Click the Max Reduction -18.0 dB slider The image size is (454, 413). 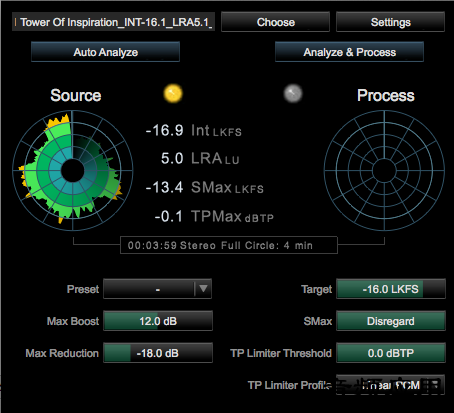[158, 353]
